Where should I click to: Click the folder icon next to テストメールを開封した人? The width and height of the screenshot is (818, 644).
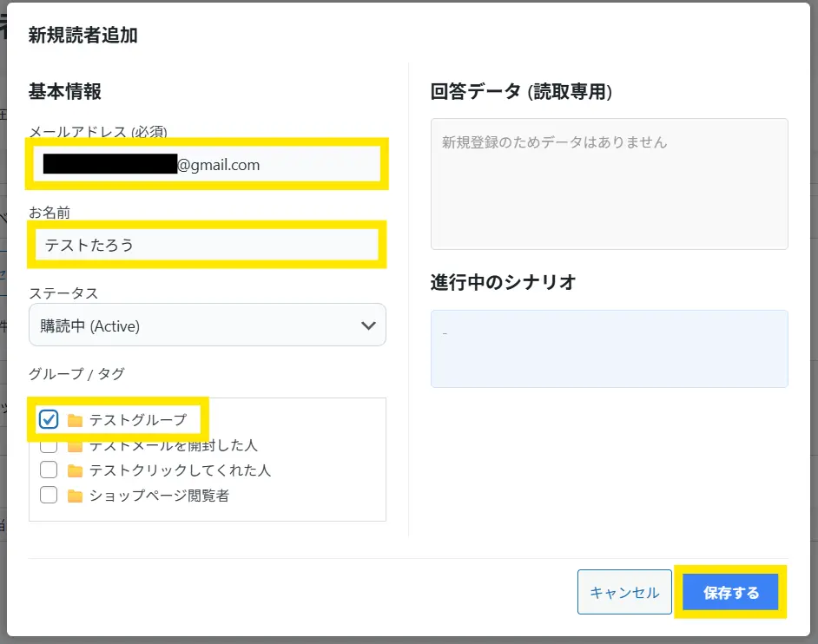point(76,446)
